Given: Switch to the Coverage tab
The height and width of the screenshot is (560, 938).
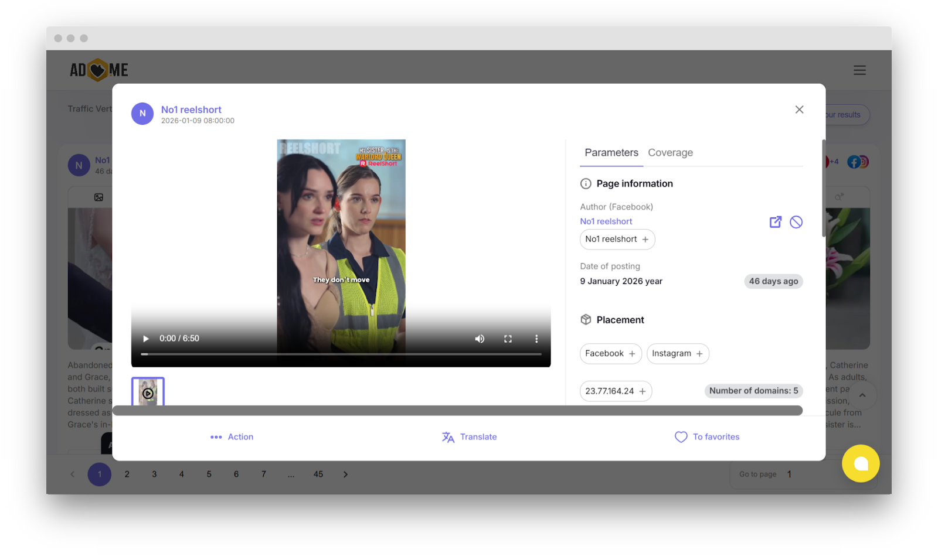Looking at the screenshot, I should (x=670, y=152).
